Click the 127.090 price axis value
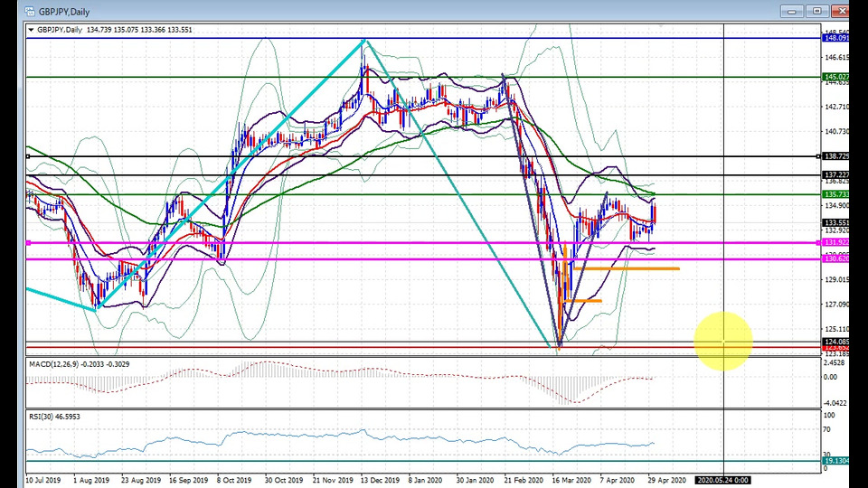Screen dimensions: 868x488 (835, 305)
